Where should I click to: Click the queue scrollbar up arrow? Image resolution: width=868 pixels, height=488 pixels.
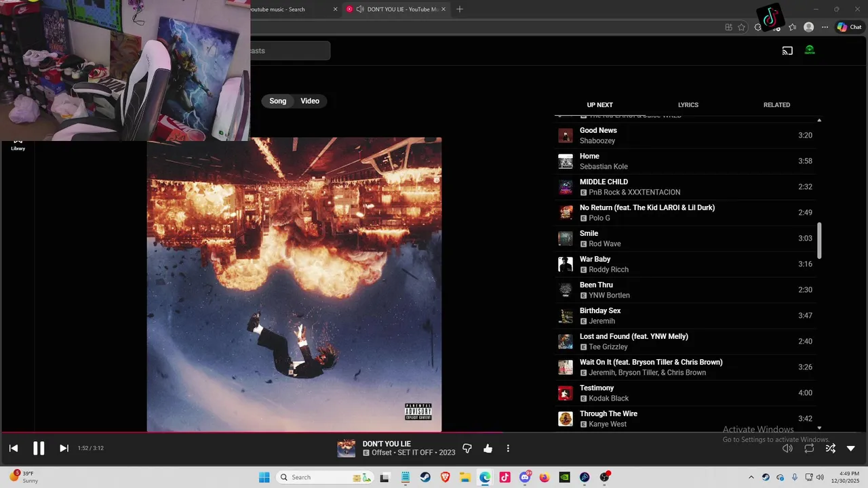point(819,120)
